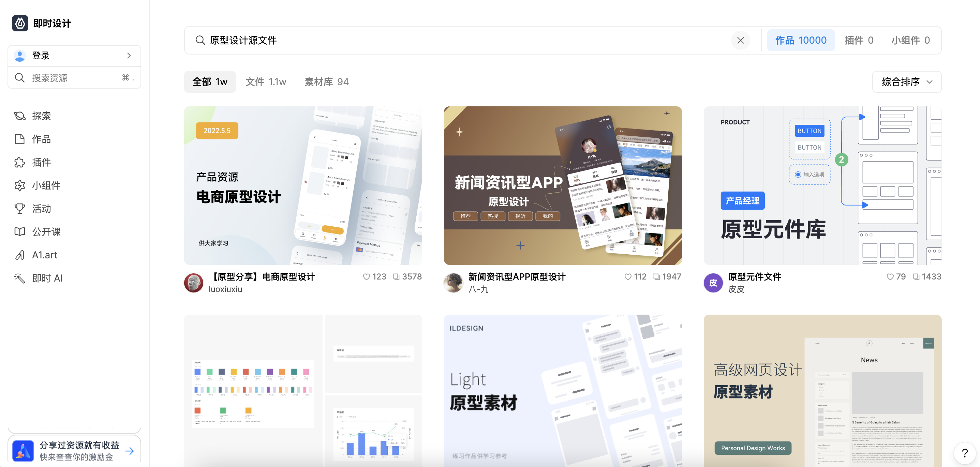Screen dimensions: 980x467
Task: Select the 文件 1.1w filter tab
Action: click(x=266, y=82)
